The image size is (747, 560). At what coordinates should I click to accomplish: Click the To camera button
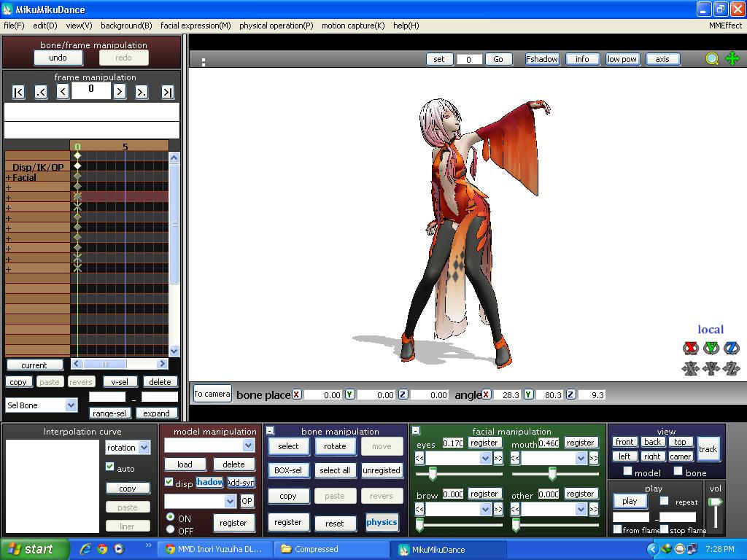pyautogui.click(x=212, y=394)
